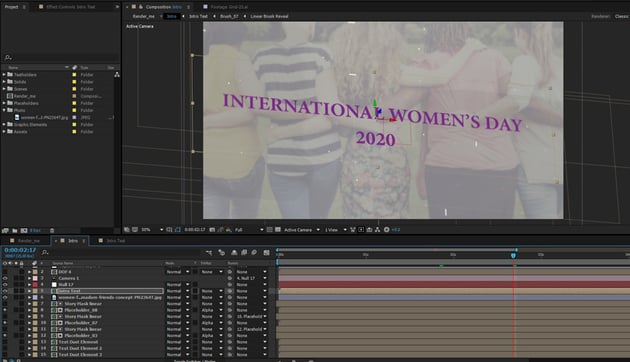Open the Full resolution dropdown in viewer

(x=249, y=230)
